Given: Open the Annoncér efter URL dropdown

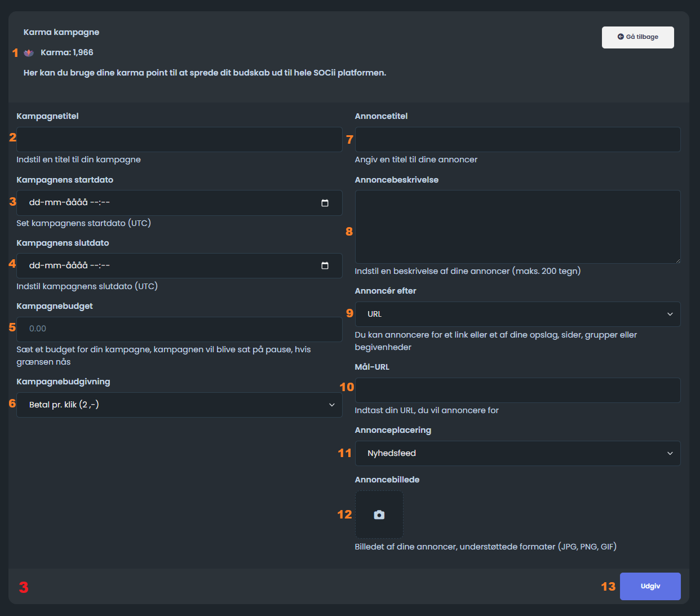Looking at the screenshot, I should pyautogui.click(x=517, y=314).
